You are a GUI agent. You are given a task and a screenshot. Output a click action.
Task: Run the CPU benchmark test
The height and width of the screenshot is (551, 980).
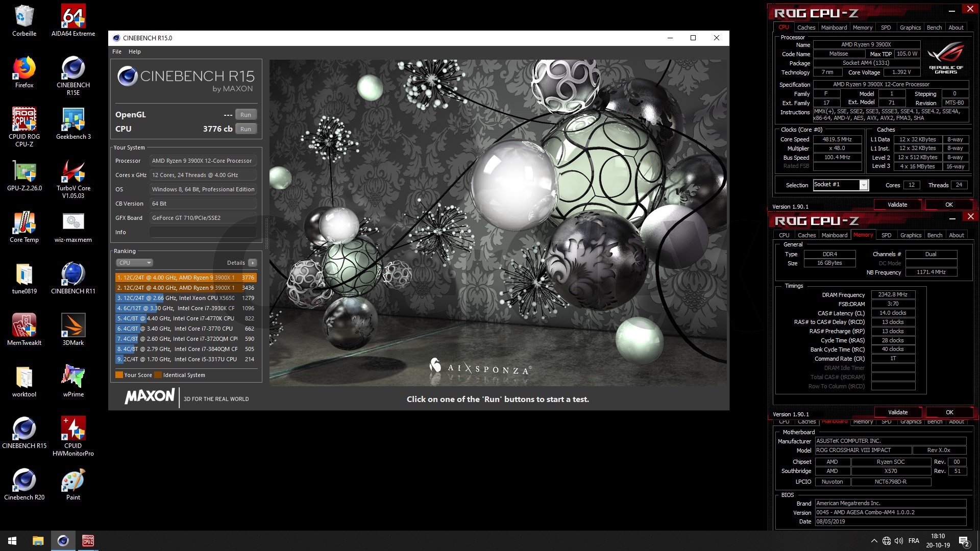click(246, 129)
